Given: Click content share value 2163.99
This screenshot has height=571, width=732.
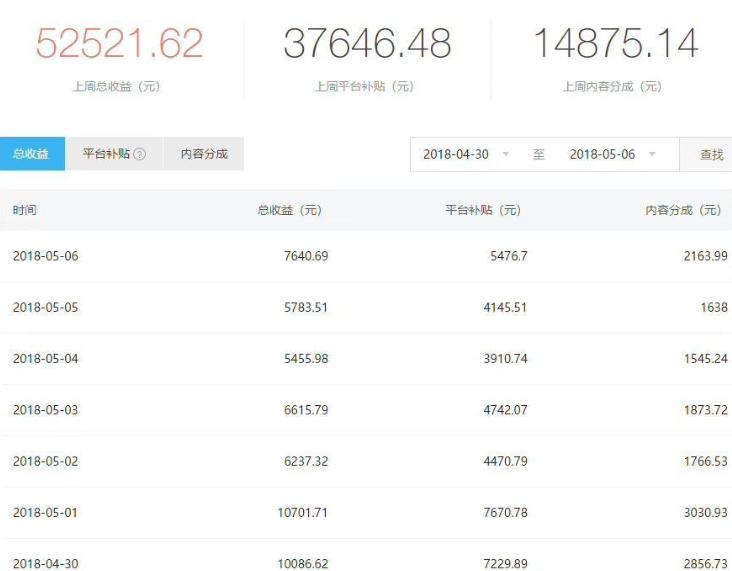Looking at the screenshot, I should click(x=706, y=256).
